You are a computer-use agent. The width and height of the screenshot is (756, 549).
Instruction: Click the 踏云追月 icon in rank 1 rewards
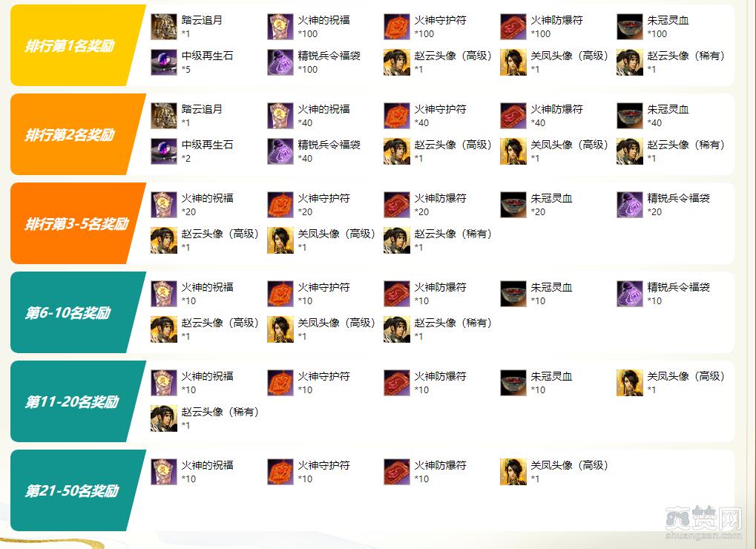[x=164, y=27]
